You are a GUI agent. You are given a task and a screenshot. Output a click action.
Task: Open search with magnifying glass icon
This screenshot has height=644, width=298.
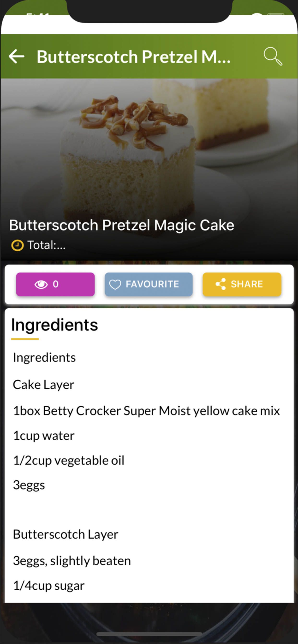(273, 56)
